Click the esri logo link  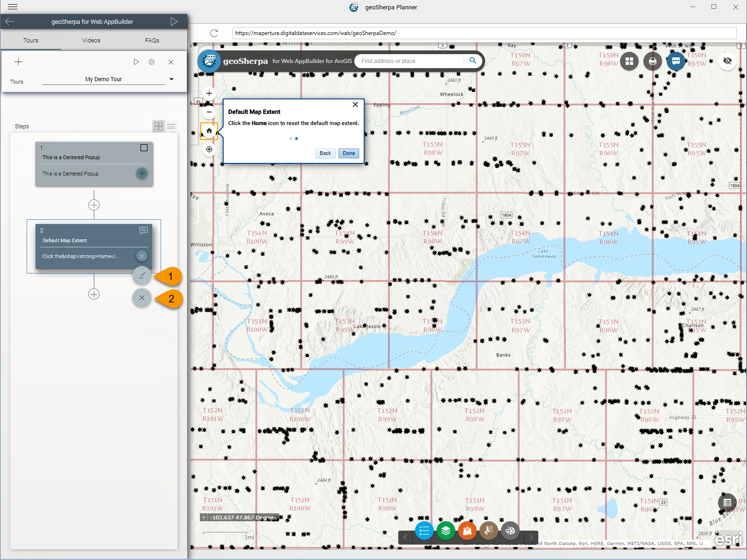tap(728, 539)
